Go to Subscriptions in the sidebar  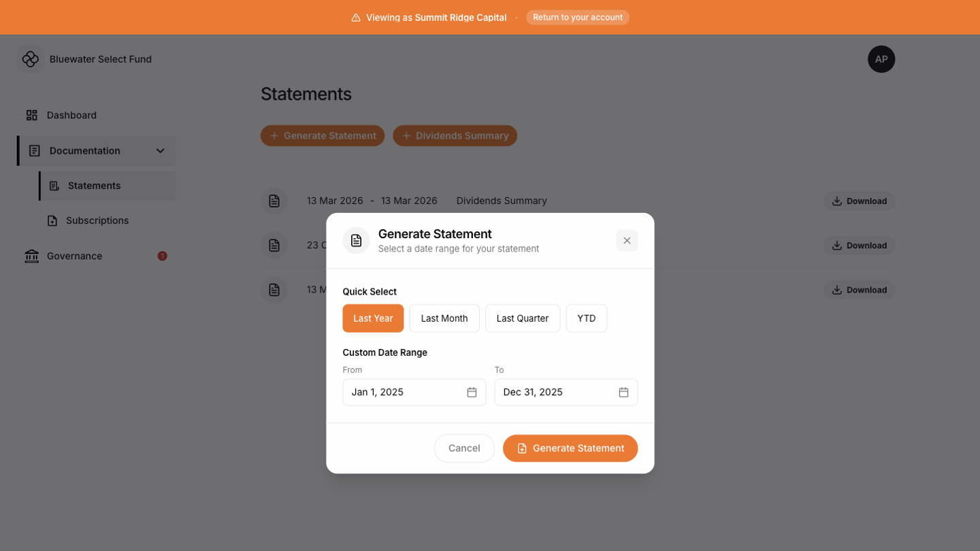pyautogui.click(x=97, y=220)
